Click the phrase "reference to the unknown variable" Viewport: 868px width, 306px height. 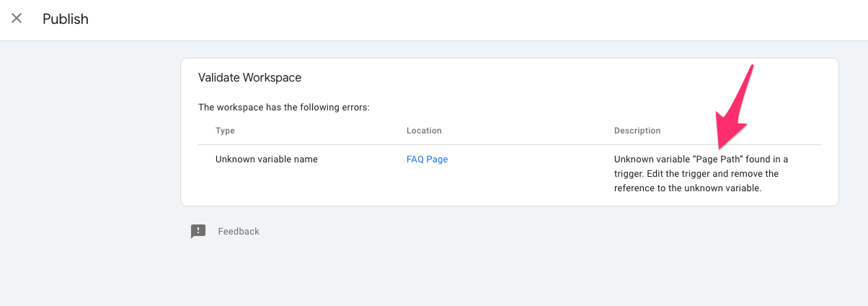(x=688, y=188)
